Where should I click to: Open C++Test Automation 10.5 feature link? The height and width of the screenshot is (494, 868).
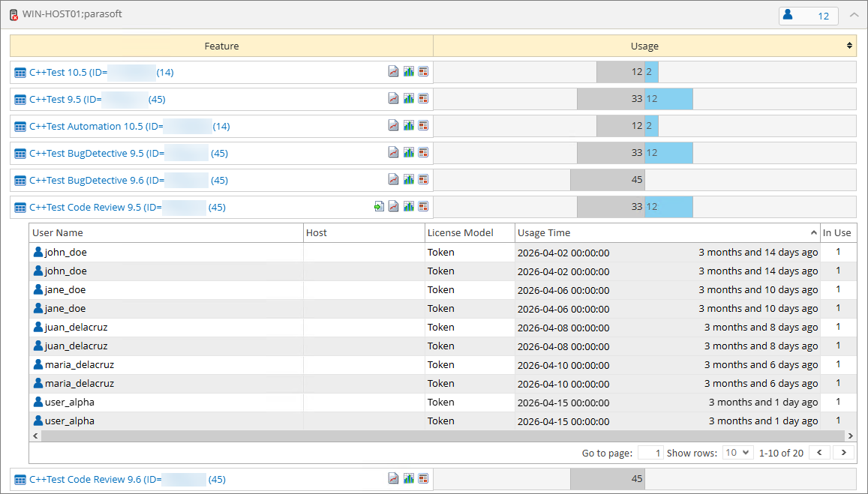[130, 127]
